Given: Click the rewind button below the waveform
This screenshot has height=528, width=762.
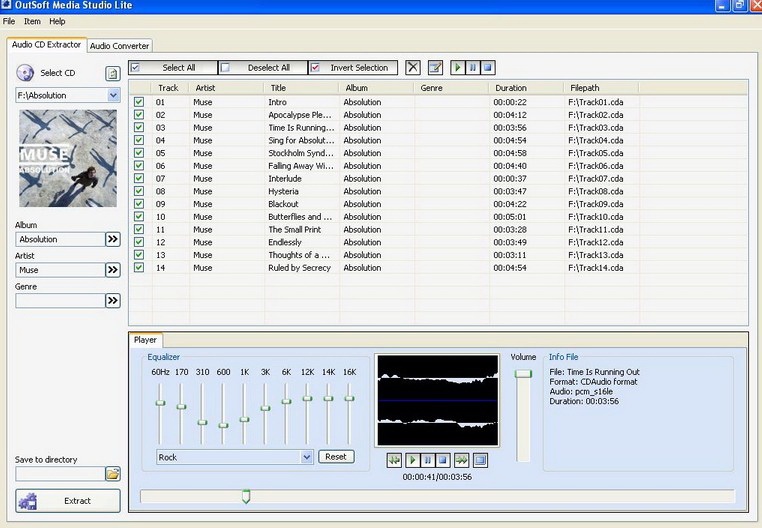Looking at the screenshot, I should 394,460.
